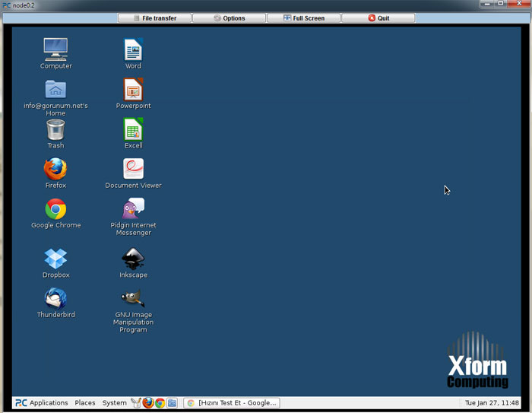Switch to Full Screen mode

[x=304, y=18]
